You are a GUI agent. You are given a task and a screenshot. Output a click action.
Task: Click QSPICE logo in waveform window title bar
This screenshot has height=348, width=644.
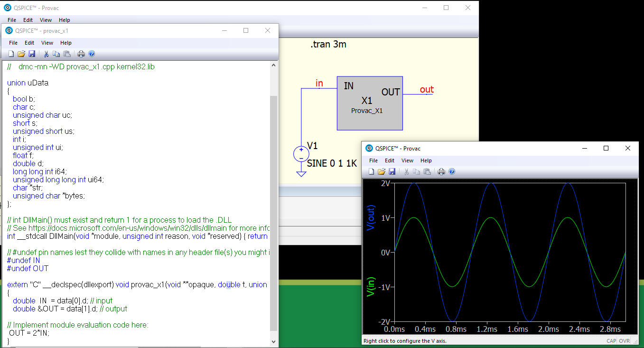(369, 148)
